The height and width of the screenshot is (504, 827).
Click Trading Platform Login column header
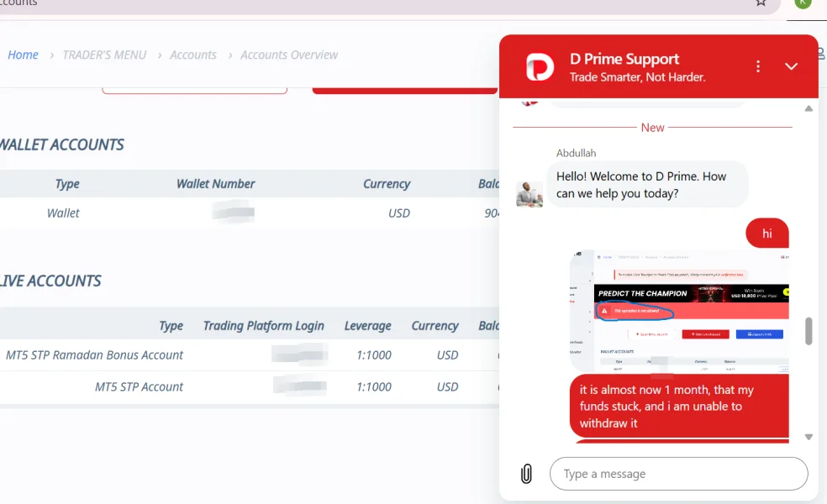[263, 326]
